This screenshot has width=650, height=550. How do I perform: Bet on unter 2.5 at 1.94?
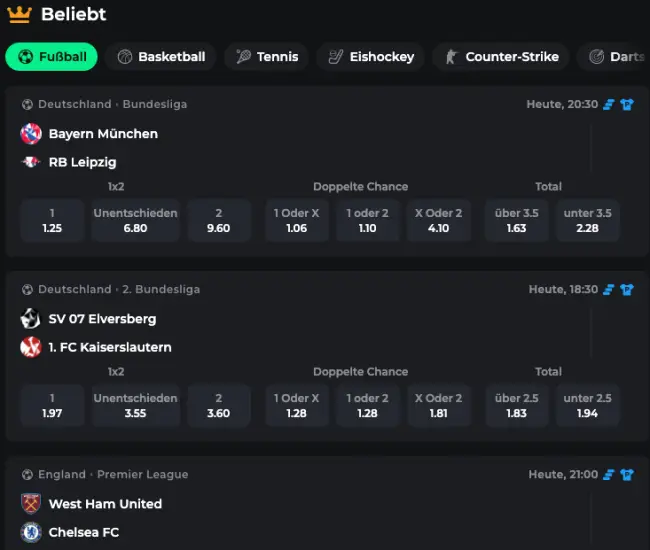click(x=587, y=405)
